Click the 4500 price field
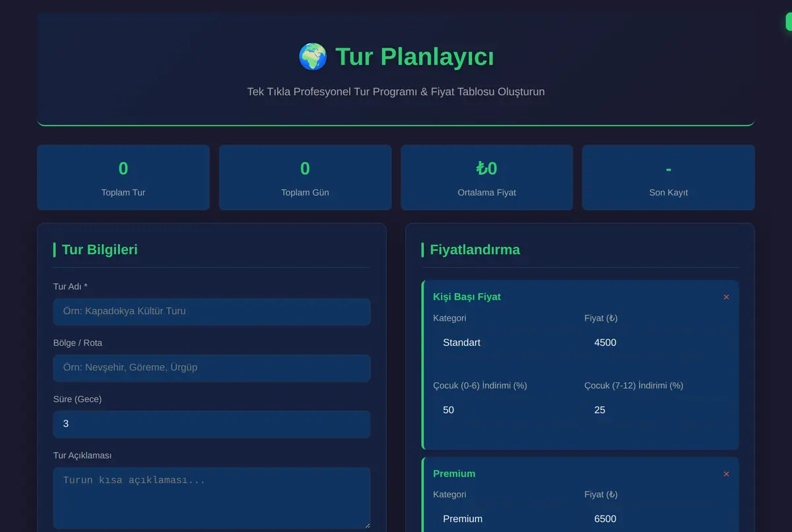 [x=656, y=343]
